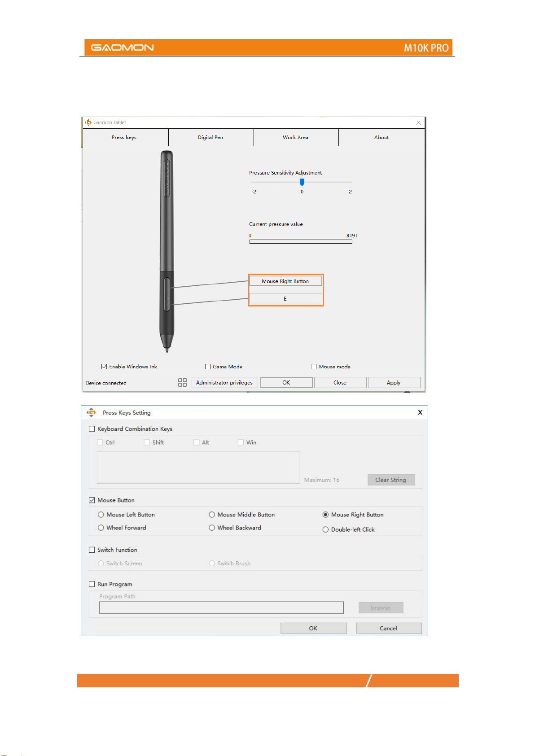The height and width of the screenshot is (756, 535).
Task: Enable the Run Program checkbox
Action: (x=92, y=584)
